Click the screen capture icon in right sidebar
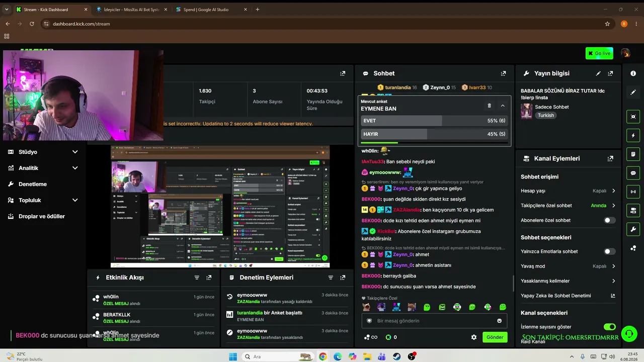This screenshot has width=644, height=362. coord(633,117)
